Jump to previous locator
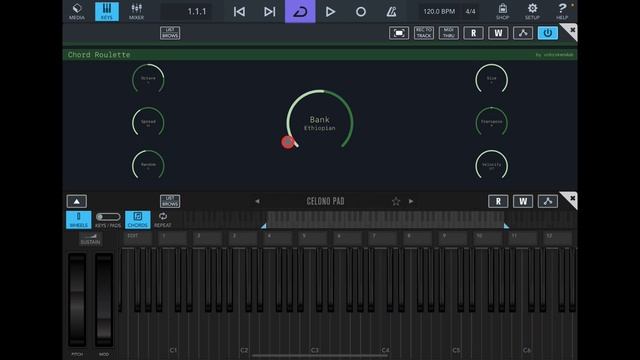The image size is (640, 360). click(239, 11)
